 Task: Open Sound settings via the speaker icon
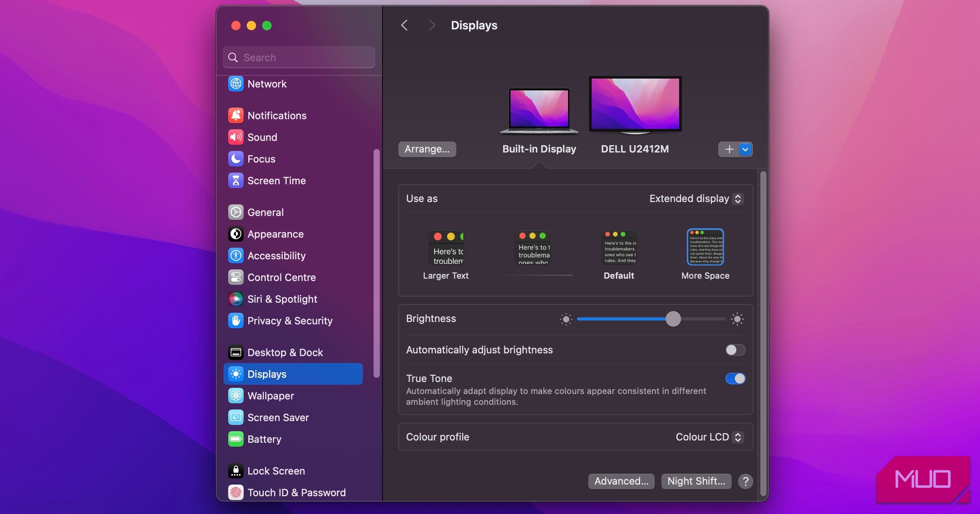236,137
